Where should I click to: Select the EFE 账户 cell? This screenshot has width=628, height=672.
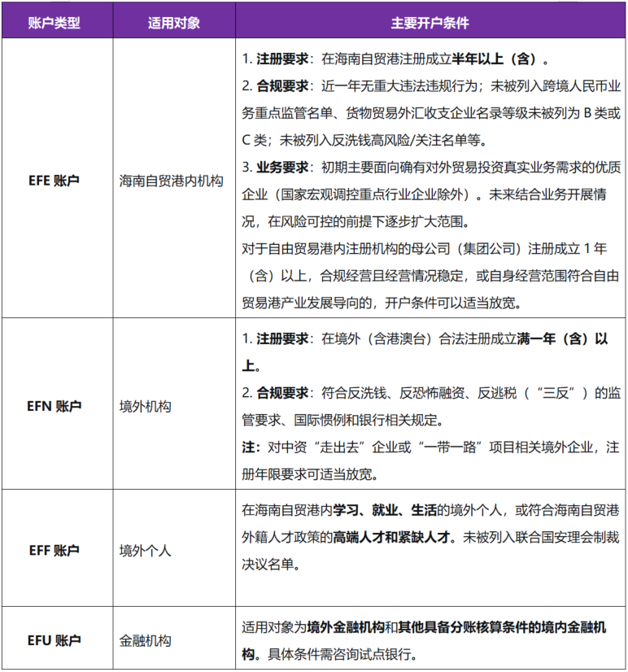pos(55,179)
